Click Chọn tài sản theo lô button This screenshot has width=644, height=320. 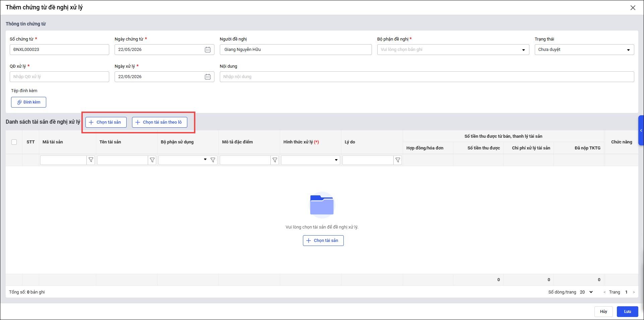[159, 122]
